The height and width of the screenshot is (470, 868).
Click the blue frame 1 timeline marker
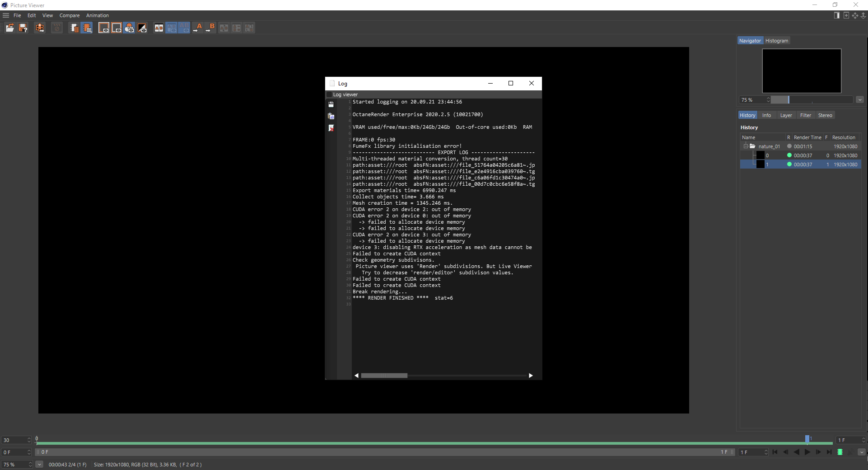click(807, 439)
